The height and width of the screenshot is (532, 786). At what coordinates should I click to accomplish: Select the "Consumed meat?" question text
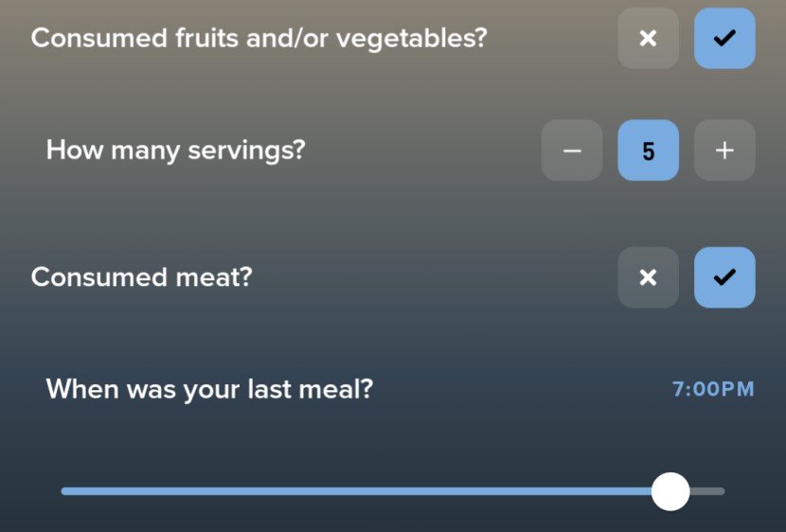coord(142,277)
